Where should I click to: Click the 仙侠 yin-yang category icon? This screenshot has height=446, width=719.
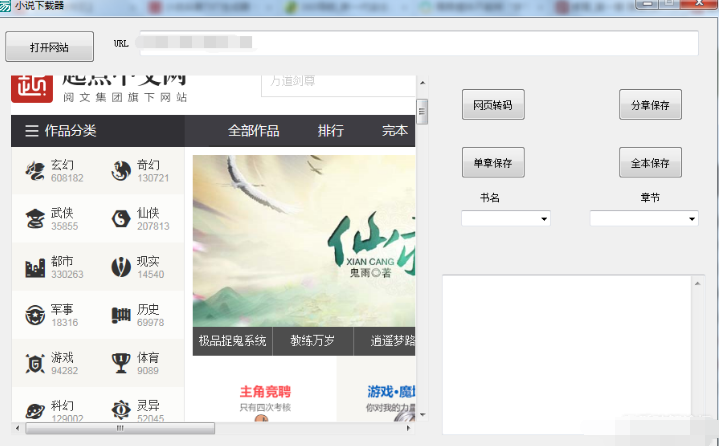click(x=121, y=219)
